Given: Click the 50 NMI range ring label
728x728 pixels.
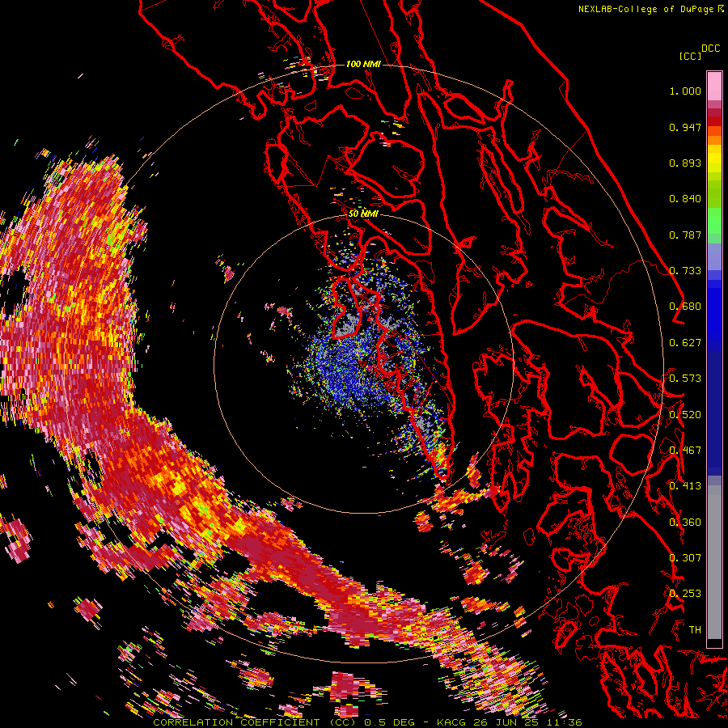Looking at the screenshot, I should pos(363,214).
